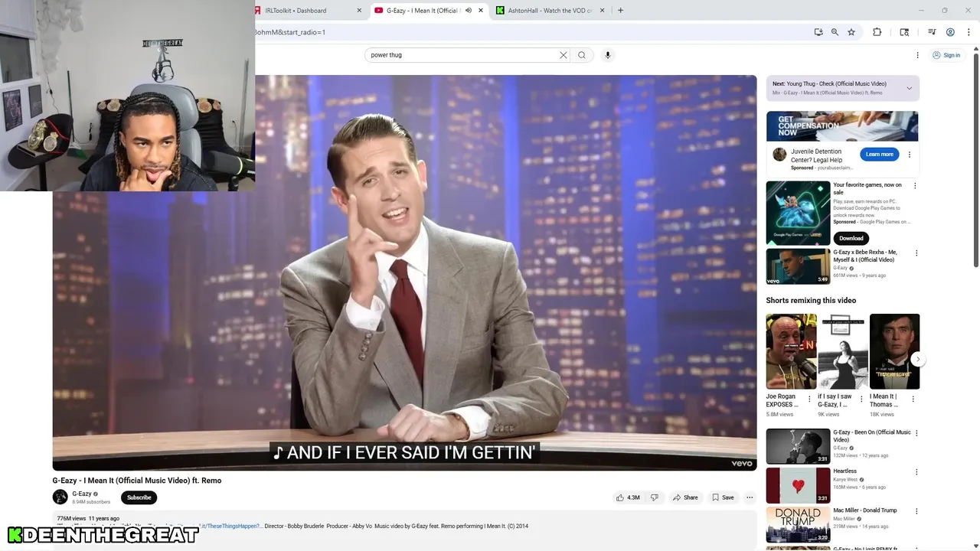
Task: Close the G-Eazy I Mean It tab
Action: [x=481, y=11]
